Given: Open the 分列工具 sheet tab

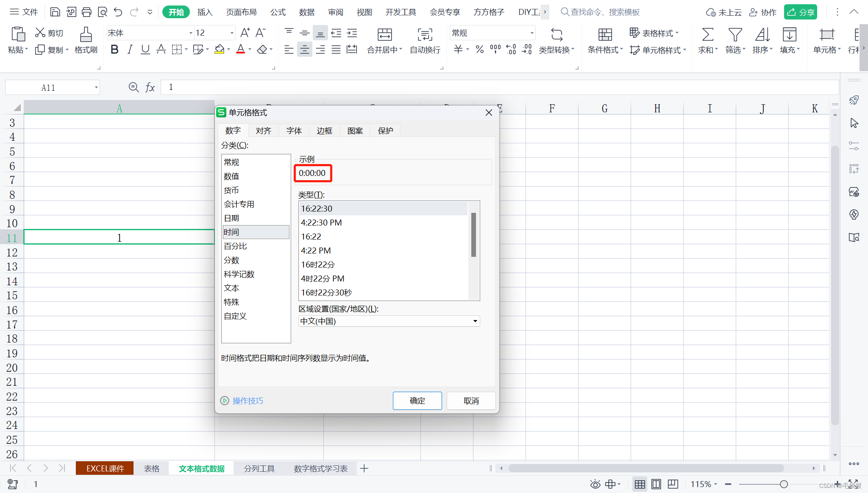Looking at the screenshot, I should tap(259, 468).
